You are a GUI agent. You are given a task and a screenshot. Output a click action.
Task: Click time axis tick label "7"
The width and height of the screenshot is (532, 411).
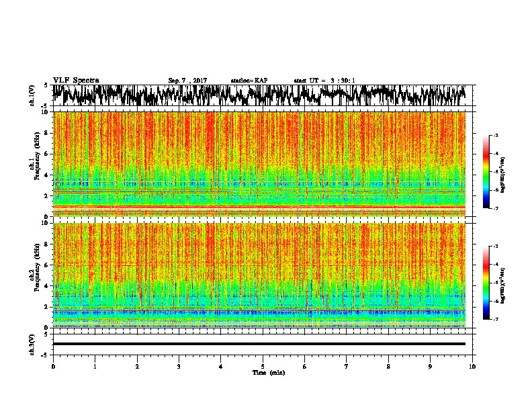(347, 366)
